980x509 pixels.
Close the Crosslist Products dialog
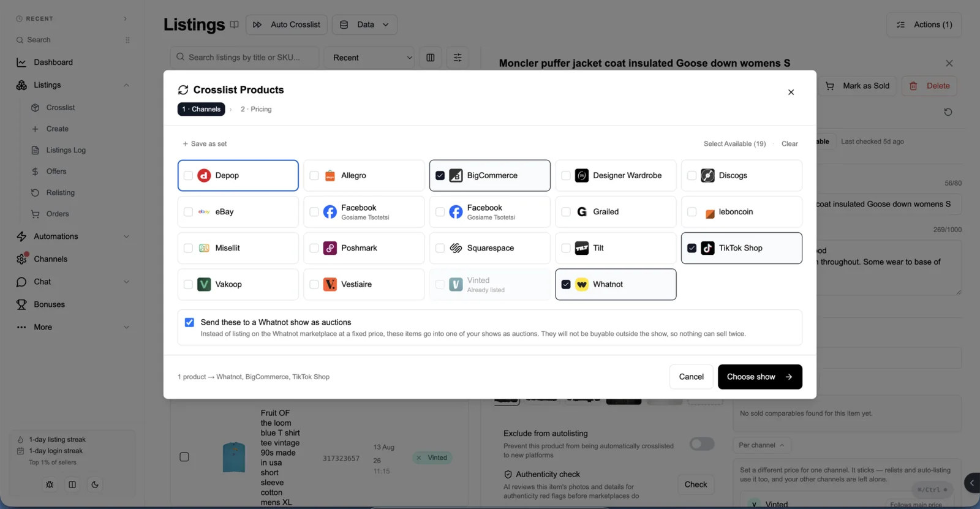pyautogui.click(x=791, y=92)
